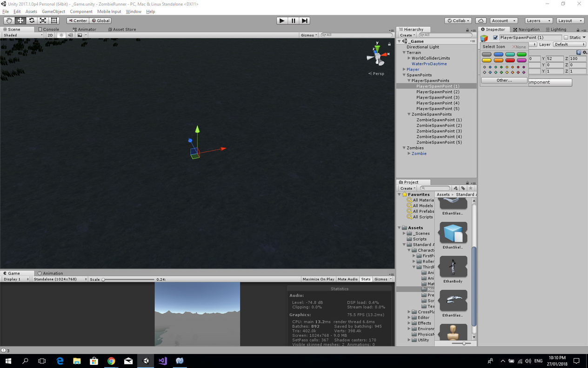Open Visual Studio from the taskbar
The width and height of the screenshot is (588, 368).
click(162, 361)
